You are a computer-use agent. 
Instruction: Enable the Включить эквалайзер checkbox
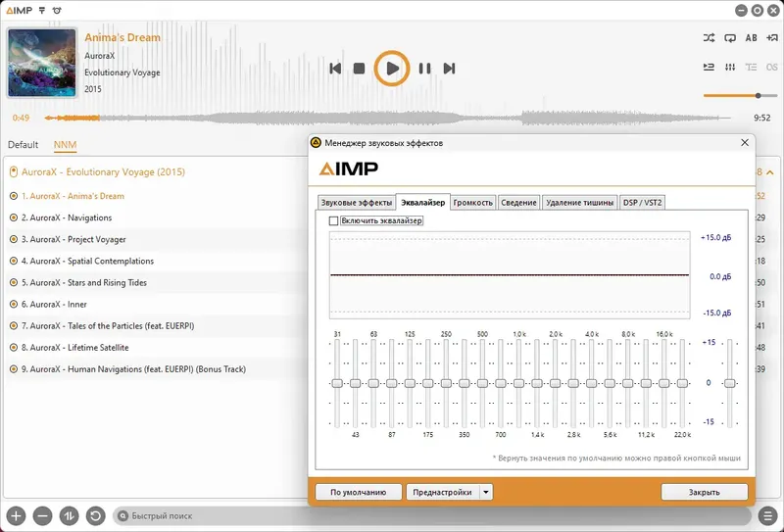point(333,220)
